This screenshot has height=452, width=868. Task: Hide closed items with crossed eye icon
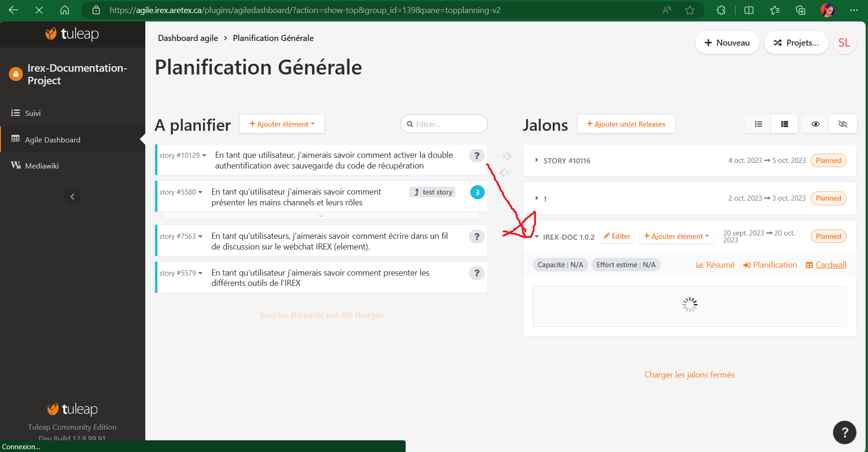click(x=842, y=124)
